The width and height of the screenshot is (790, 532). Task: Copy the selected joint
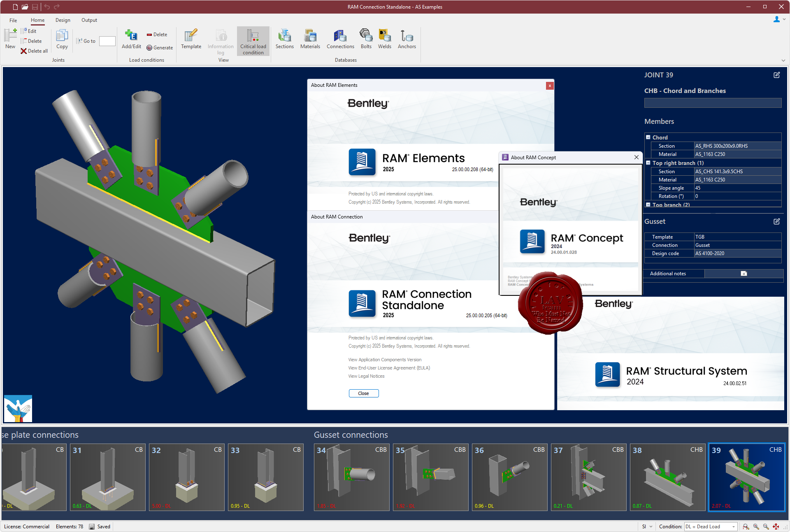(62, 39)
